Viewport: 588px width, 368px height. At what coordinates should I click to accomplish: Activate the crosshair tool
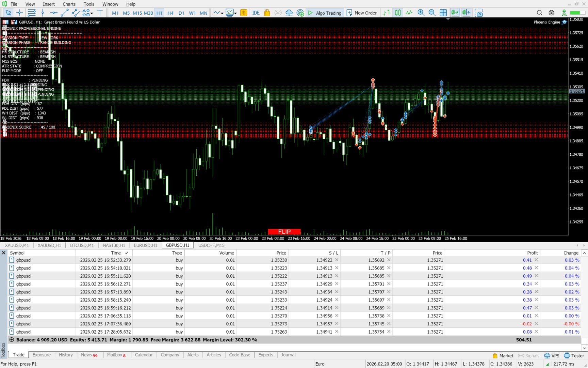pyautogui.click(x=19, y=13)
